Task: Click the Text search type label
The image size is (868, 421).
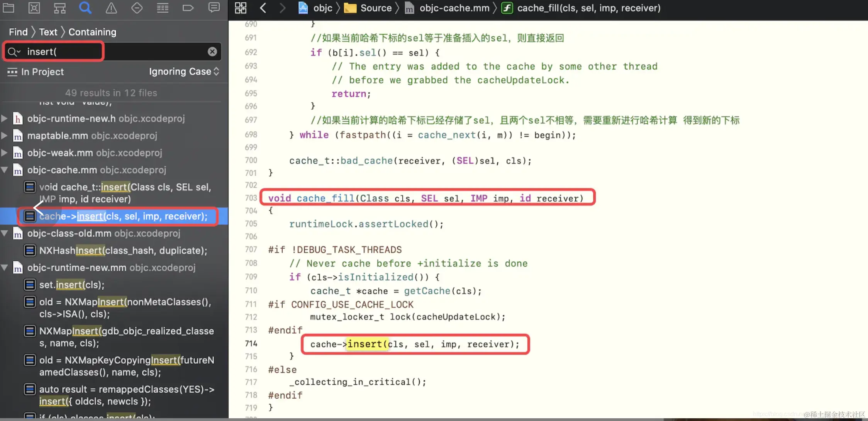Action: pos(48,32)
